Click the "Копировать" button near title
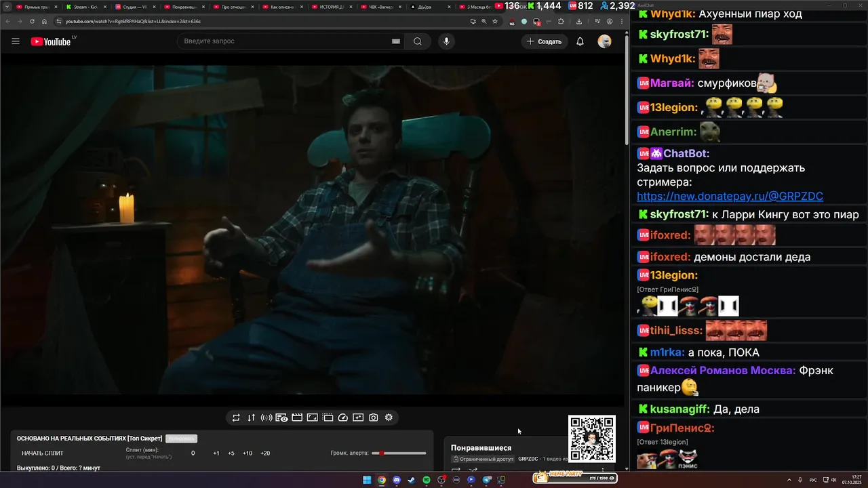This screenshot has width=868, height=488. [x=181, y=439]
